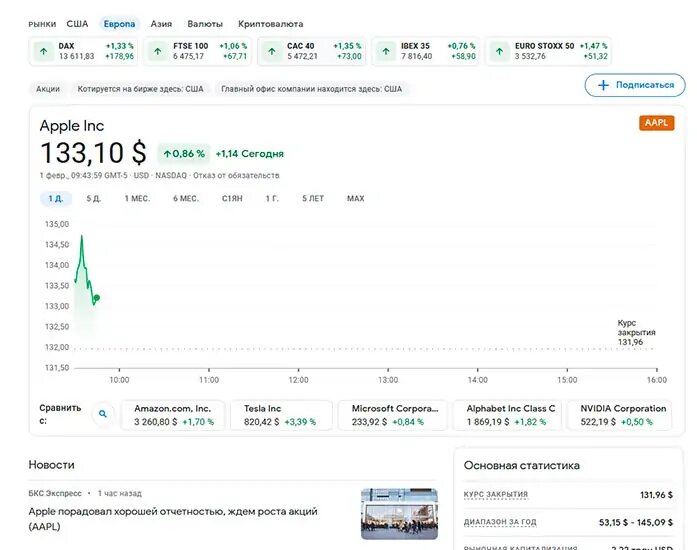Click the Основная статистика heading
This screenshot has width=697, height=550.
click(521, 466)
